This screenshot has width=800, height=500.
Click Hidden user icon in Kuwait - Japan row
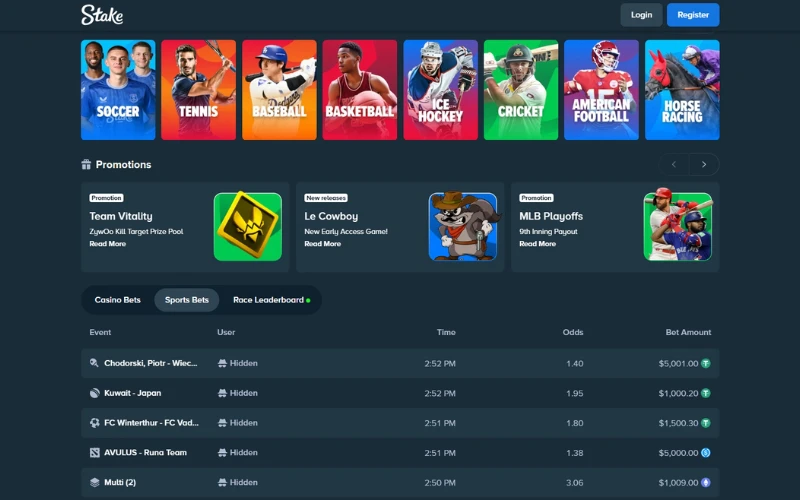pyautogui.click(x=222, y=393)
